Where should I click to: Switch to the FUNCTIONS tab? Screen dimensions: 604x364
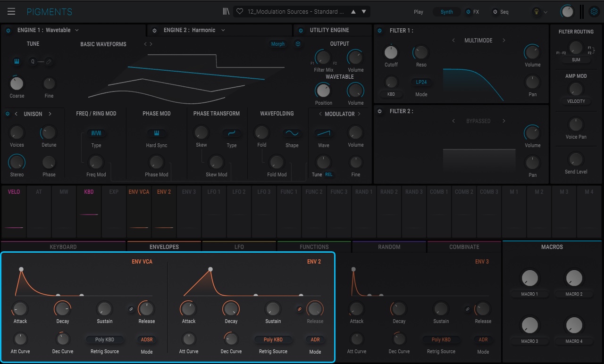click(x=314, y=247)
